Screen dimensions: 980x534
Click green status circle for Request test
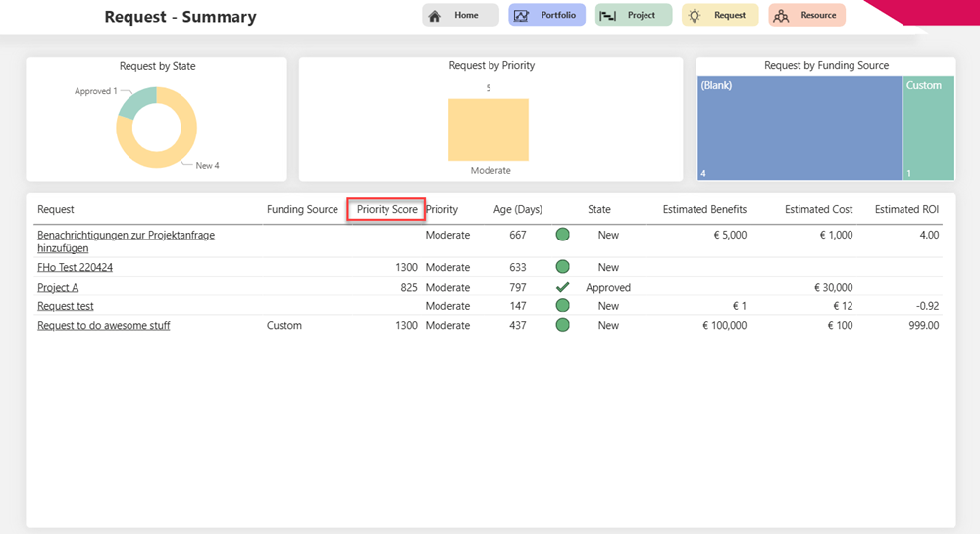[562, 306]
